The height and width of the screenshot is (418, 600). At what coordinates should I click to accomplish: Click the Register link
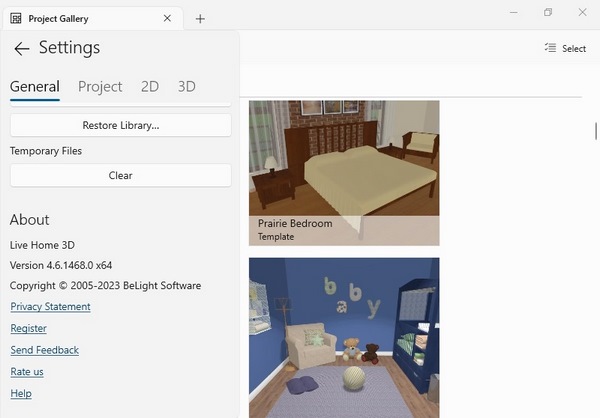coord(29,328)
